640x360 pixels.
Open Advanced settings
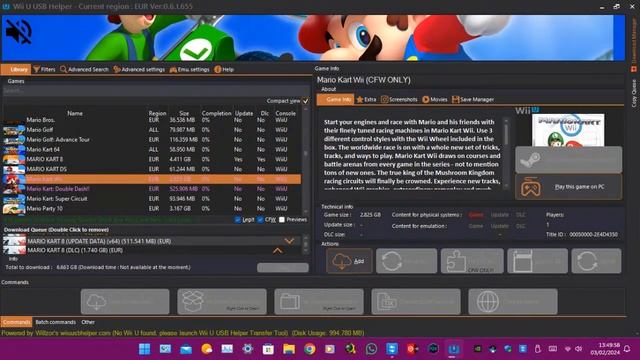(x=139, y=69)
